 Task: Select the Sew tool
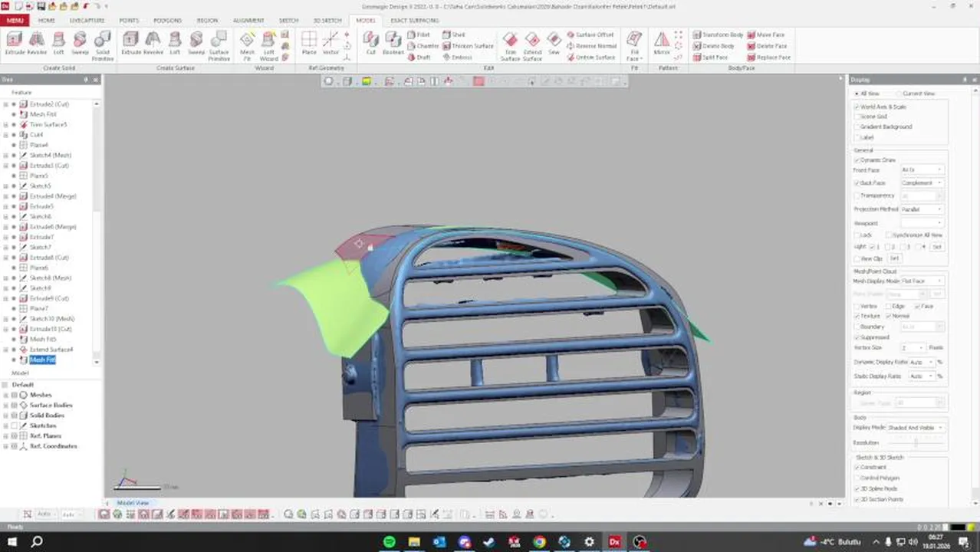(x=554, y=44)
